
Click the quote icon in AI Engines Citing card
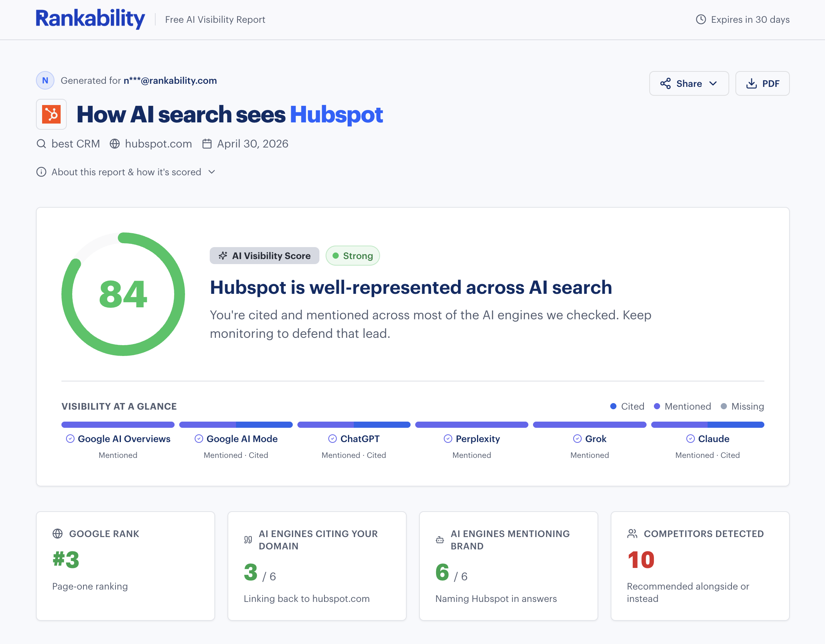[x=248, y=540]
